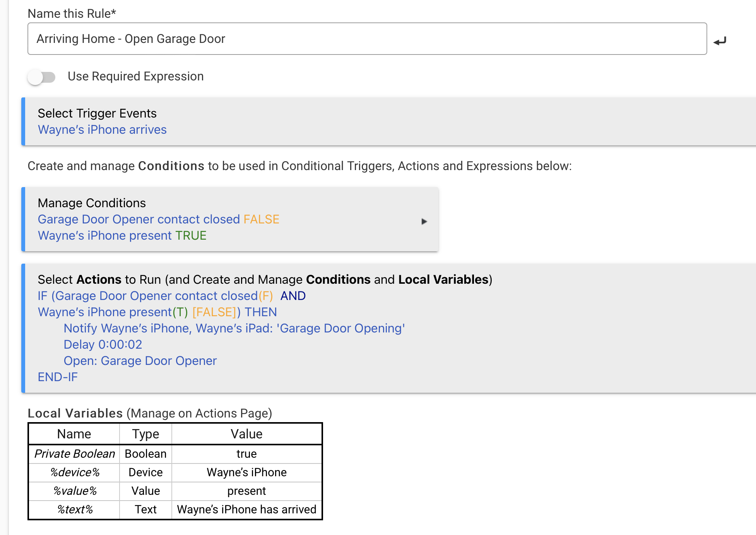Viewport: 756px width, 535px height.
Task: Click the Private Boolean variable row
Action: (75, 454)
